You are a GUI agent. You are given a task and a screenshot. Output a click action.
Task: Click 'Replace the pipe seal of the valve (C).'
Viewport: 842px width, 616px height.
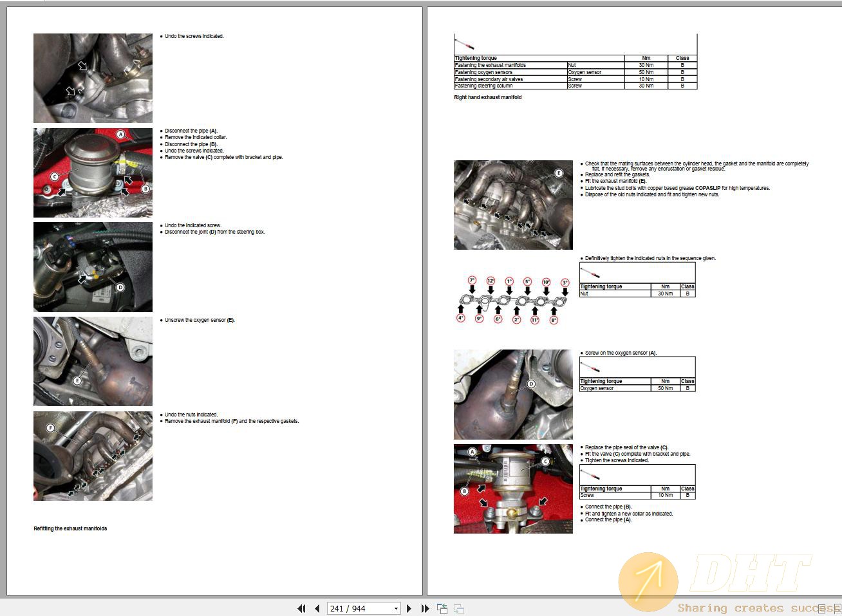pyautogui.click(x=626, y=447)
